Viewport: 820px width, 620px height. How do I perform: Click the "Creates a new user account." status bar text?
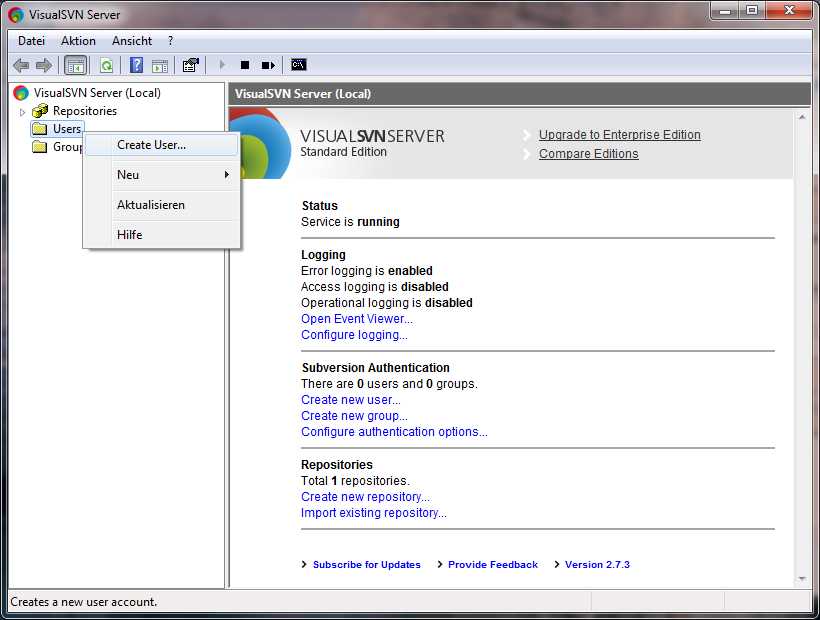click(x=84, y=602)
